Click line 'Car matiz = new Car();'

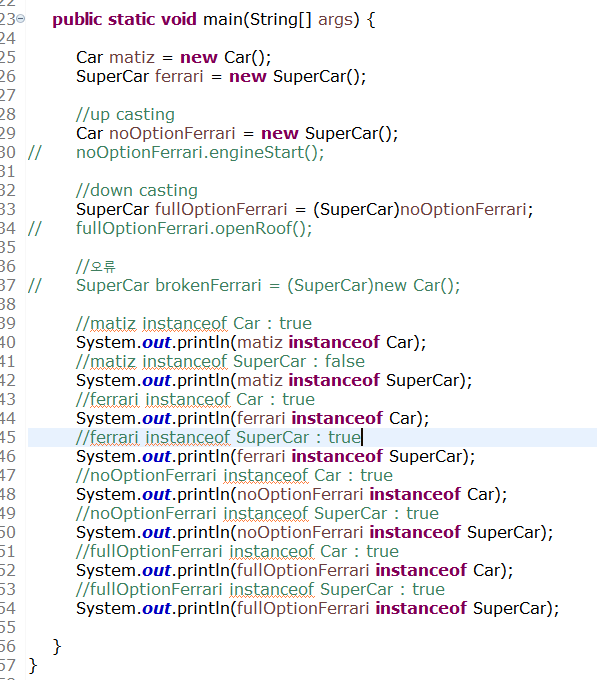[x=173, y=57]
